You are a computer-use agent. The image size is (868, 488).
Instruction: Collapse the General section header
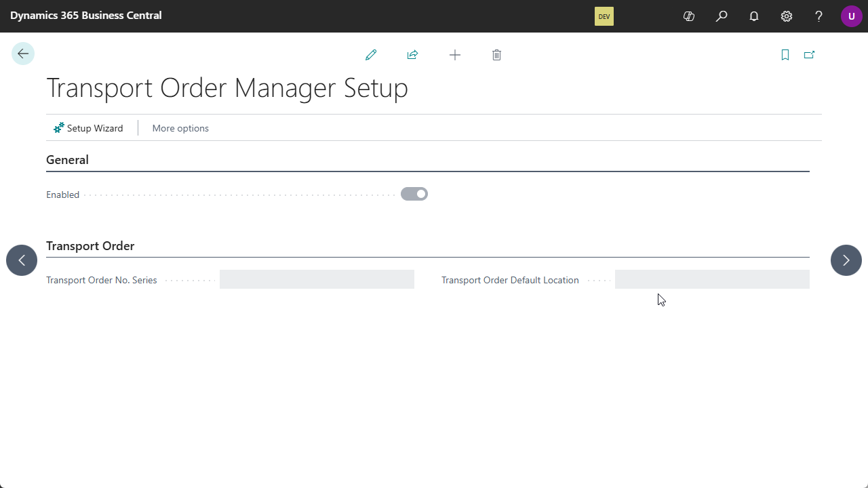coord(67,160)
